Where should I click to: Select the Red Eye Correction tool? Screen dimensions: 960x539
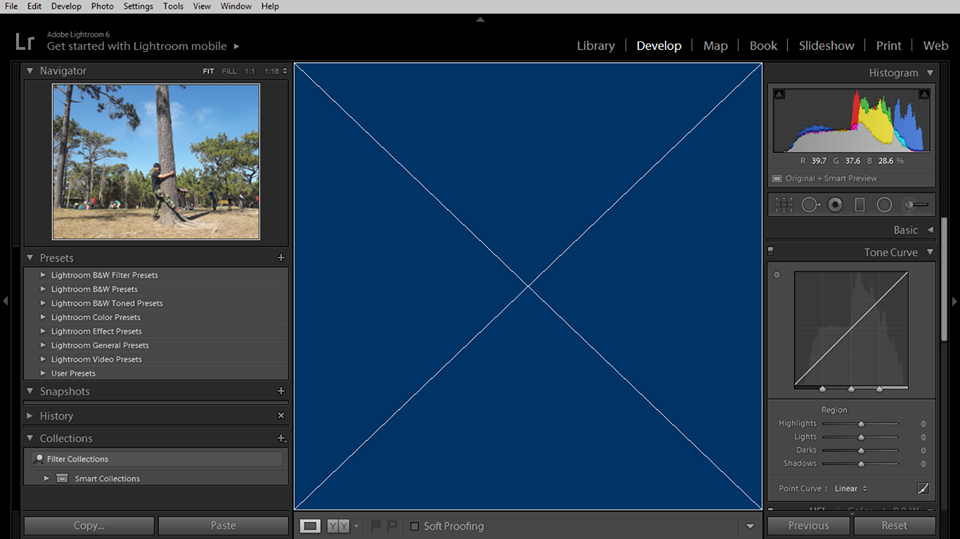tap(835, 205)
